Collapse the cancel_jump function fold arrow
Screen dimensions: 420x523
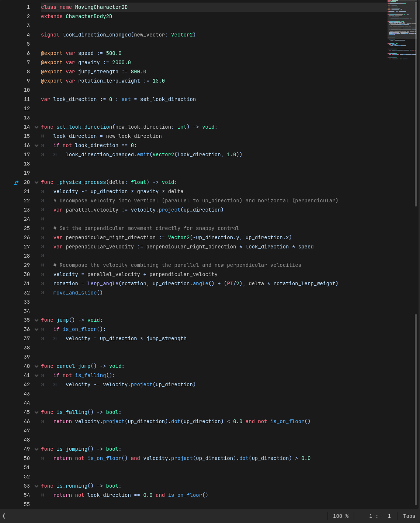click(x=37, y=366)
